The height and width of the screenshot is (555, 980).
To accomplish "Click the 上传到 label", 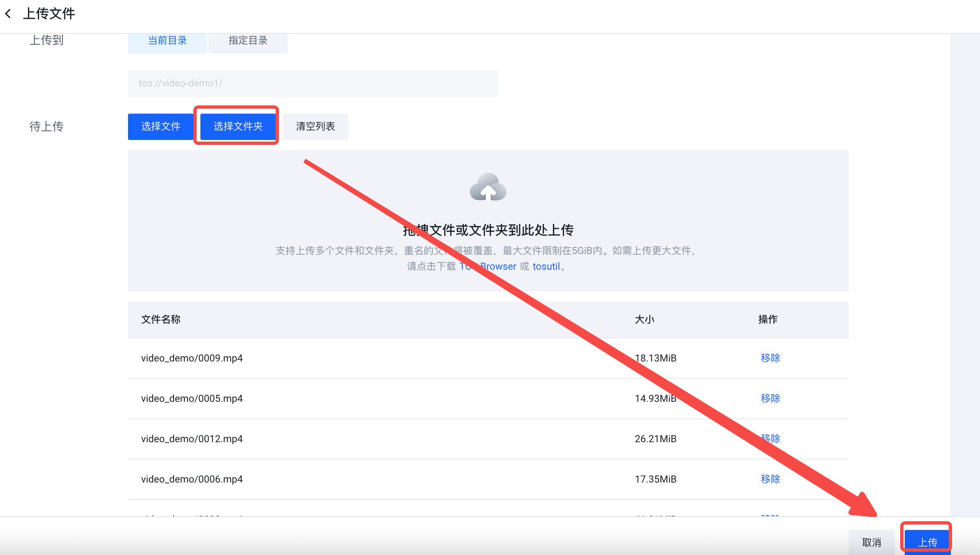I will pos(46,40).
